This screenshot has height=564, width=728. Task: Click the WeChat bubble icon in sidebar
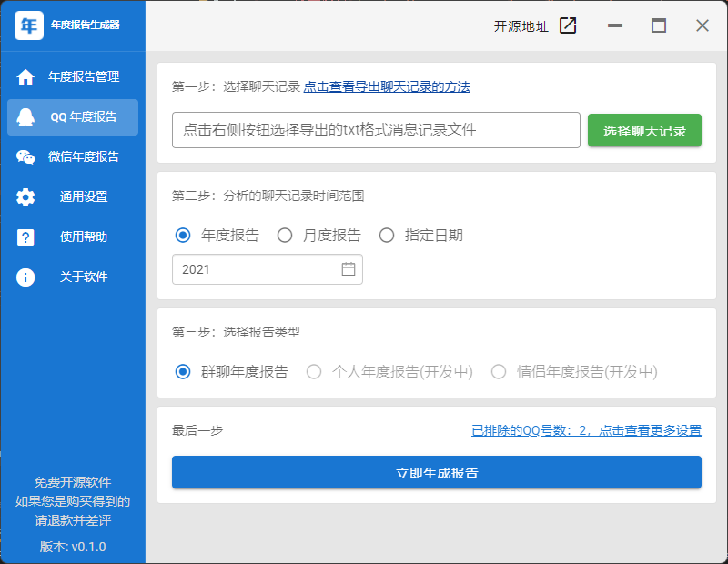25,157
